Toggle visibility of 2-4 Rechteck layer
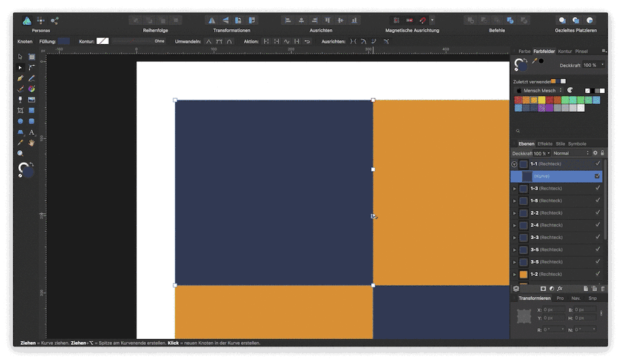 tap(597, 225)
